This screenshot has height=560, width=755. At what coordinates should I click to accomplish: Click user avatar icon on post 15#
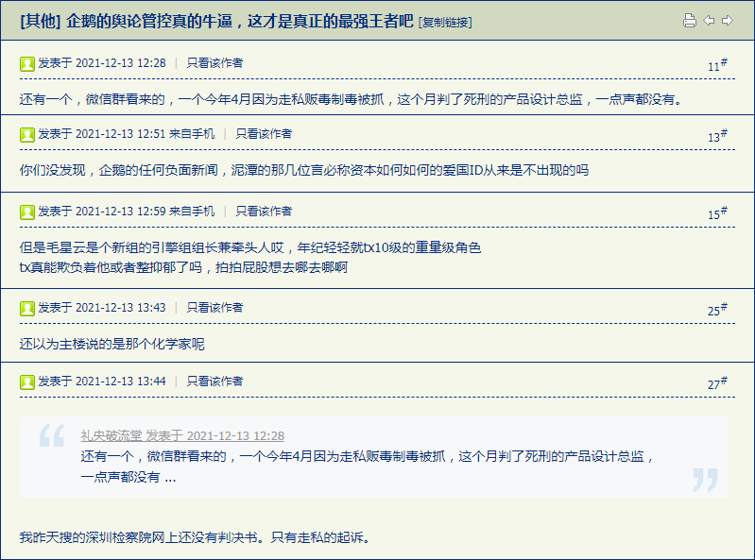(x=27, y=212)
